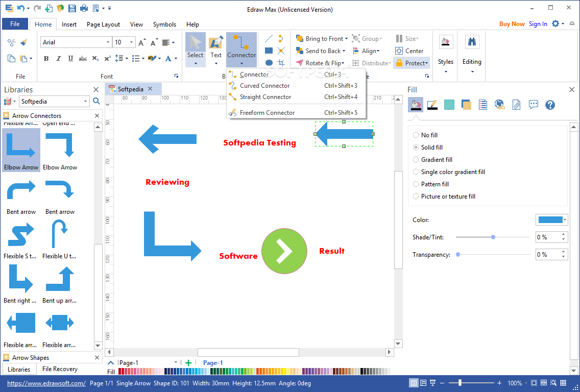580x392 pixels.
Task: Apply strikethrough text formatting
Action: coord(83,58)
